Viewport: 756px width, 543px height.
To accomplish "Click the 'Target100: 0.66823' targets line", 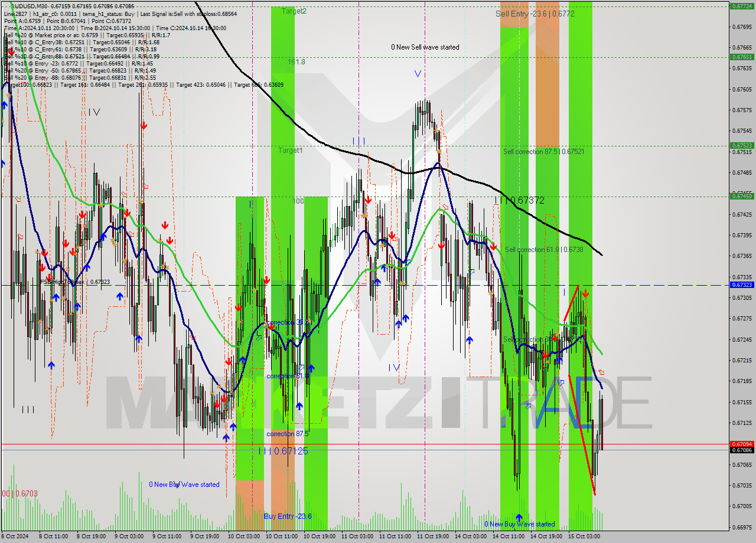I will (x=144, y=85).
